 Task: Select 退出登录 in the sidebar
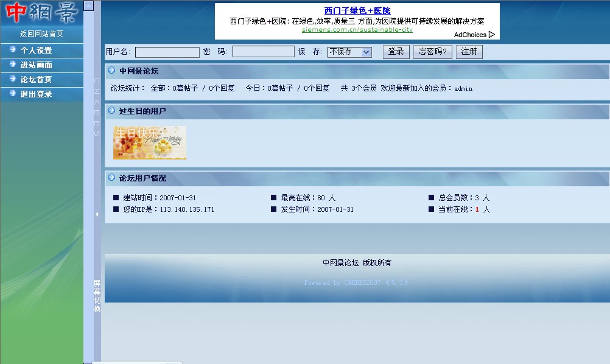point(36,94)
